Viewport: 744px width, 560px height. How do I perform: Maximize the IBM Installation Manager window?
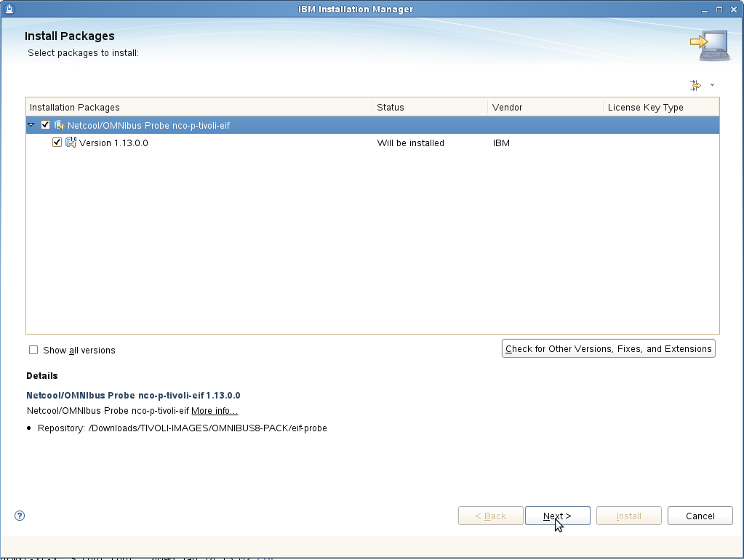(x=719, y=9)
